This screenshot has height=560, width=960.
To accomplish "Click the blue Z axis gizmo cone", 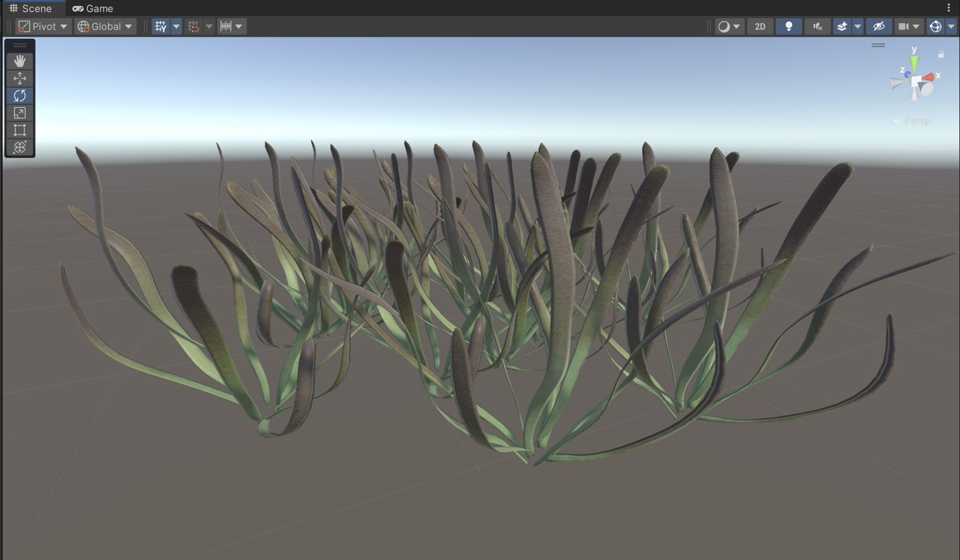I will (907, 74).
